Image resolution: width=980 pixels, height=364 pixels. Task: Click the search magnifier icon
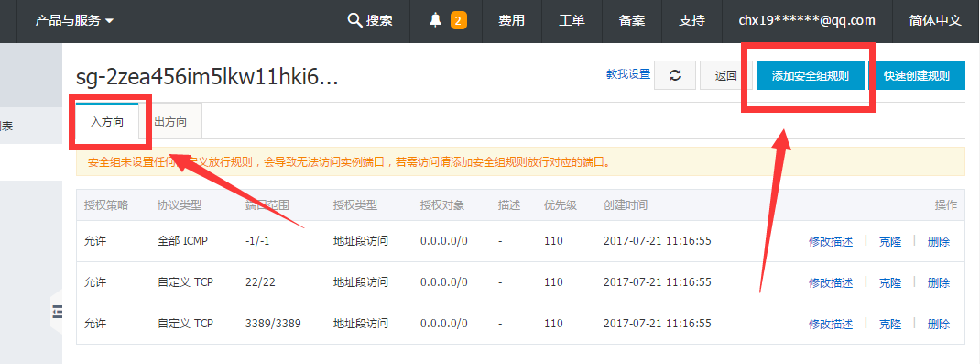click(355, 21)
